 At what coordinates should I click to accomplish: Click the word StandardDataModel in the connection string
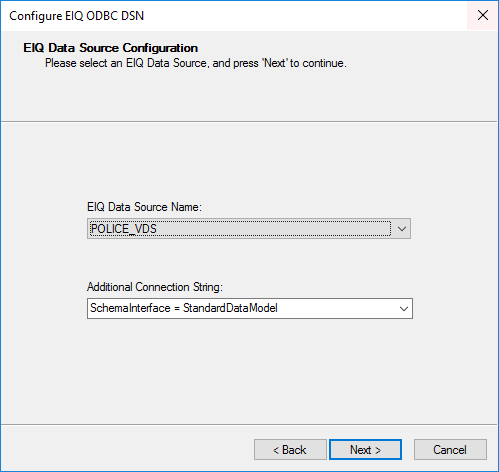pos(230,308)
